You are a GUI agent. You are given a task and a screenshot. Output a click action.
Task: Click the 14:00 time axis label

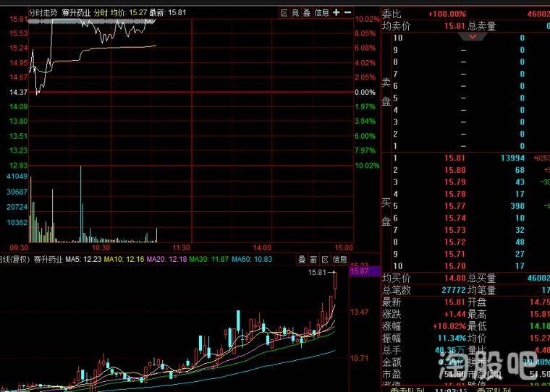coord(262,248)
